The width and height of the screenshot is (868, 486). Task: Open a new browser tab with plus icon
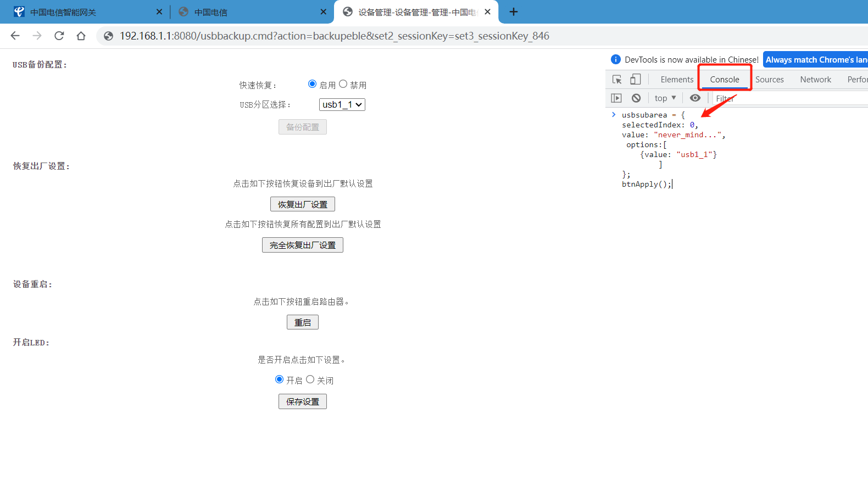(514, 12)
